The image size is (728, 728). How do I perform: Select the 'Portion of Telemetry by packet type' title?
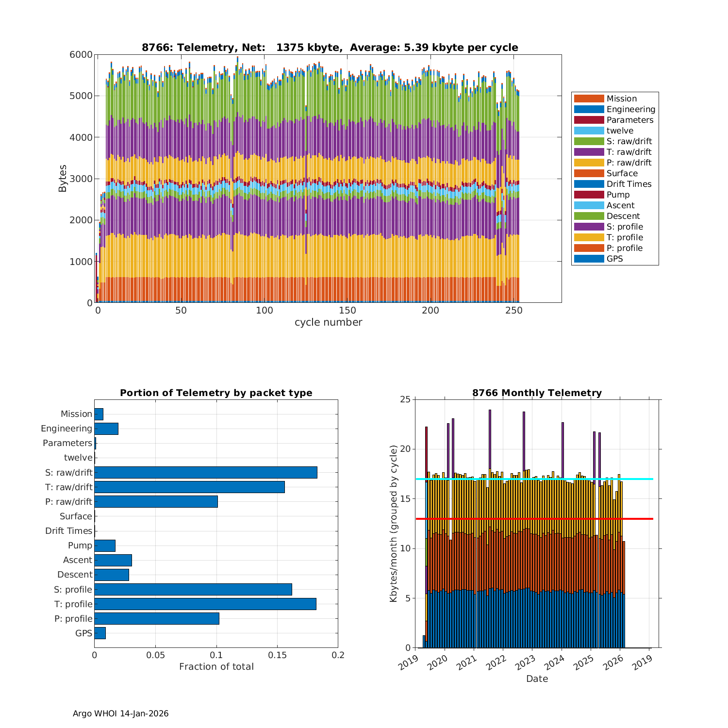216,393
